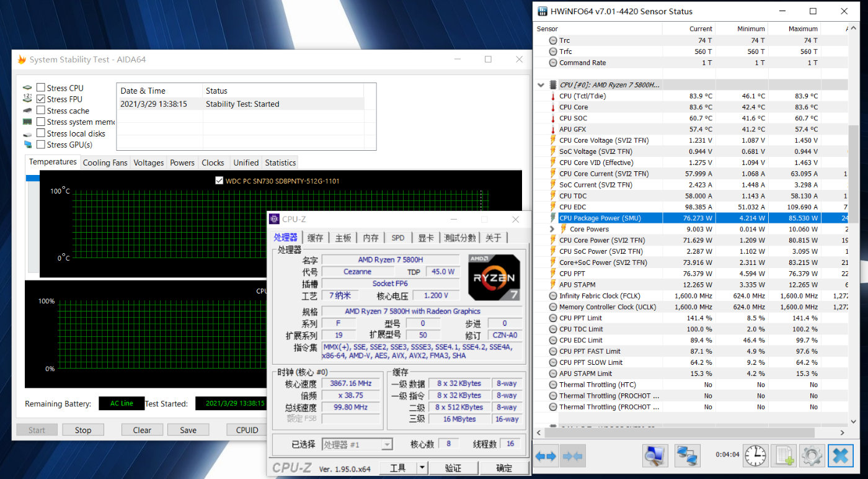The image size is (868, 479).
Task: Click the monitor with magnifier icon in HWiNFO
Action: pos(655,456)
